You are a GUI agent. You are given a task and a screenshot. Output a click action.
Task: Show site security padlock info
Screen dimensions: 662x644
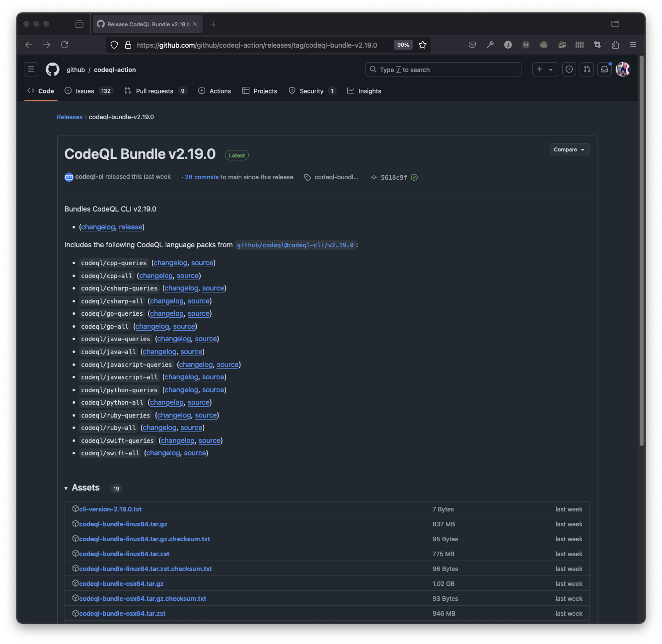tap(128, 45)
